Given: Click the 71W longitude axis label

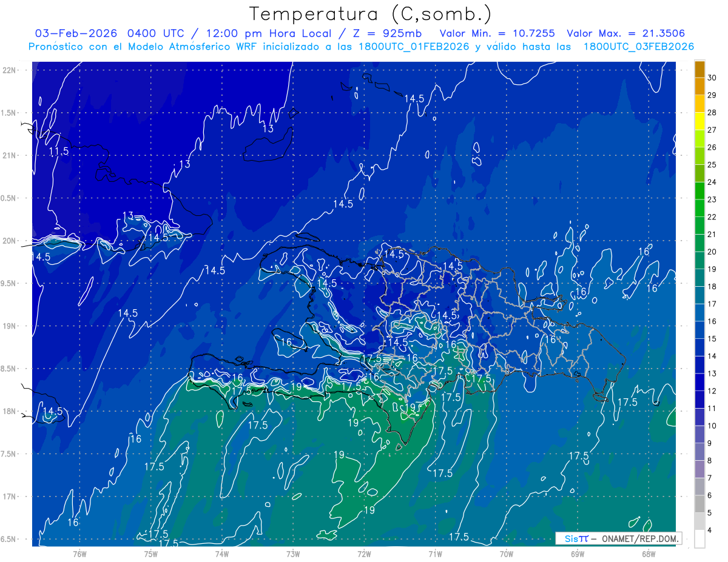Looking at the screenshot, I should pyautogui.click(x=435, y=554).
